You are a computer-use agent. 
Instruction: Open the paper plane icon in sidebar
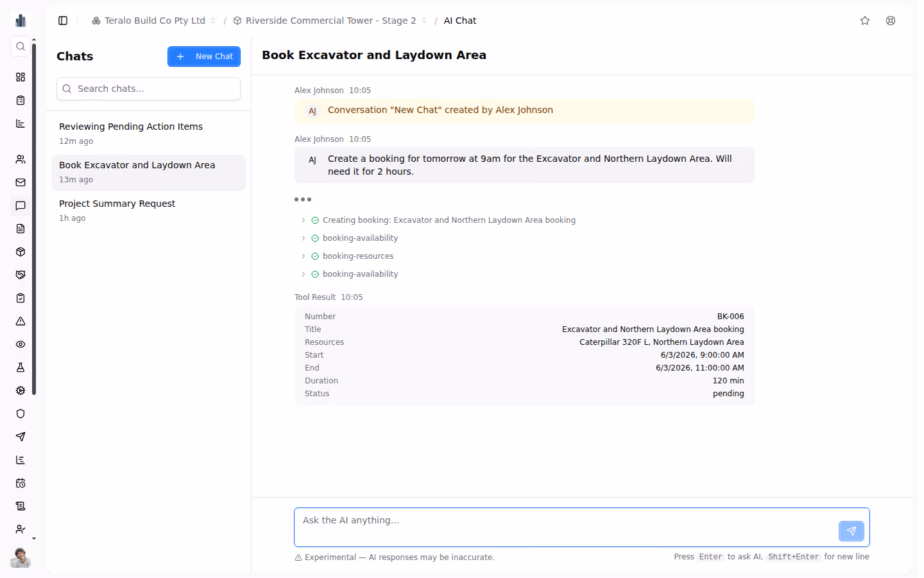[x=21, y=437]
